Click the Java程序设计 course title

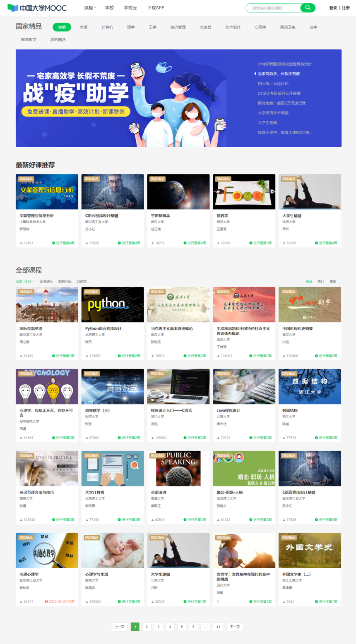coord(229,410)
